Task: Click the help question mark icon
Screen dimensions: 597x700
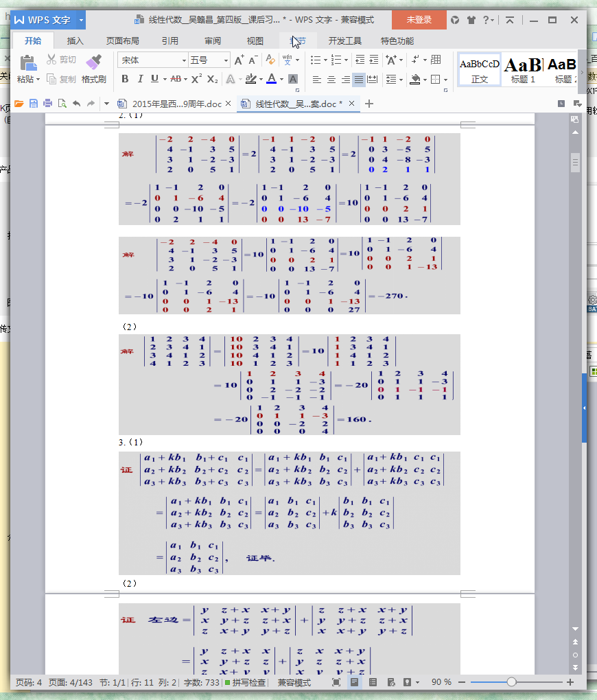Action: point(486,20)
